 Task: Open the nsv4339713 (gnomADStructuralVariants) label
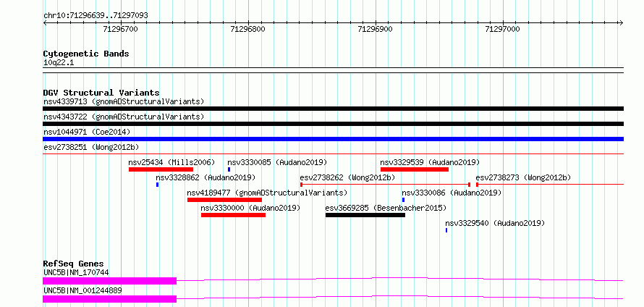(x=124, y=101)
